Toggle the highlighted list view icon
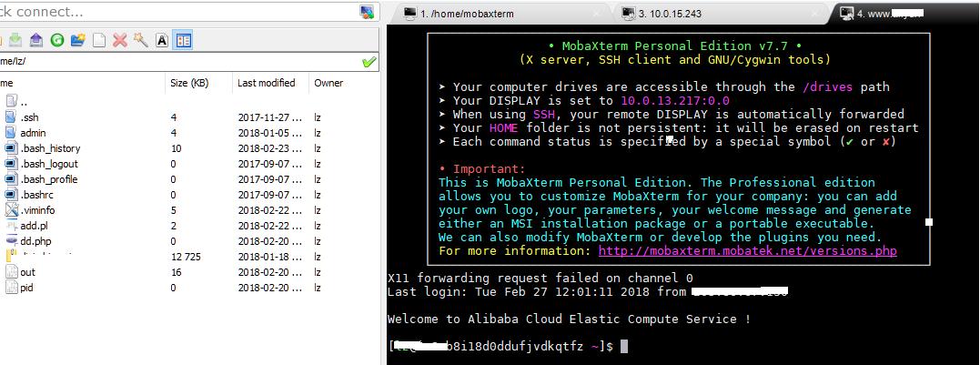Image resolution: width=980 pixels, height=365 pixels. [183, 41]
